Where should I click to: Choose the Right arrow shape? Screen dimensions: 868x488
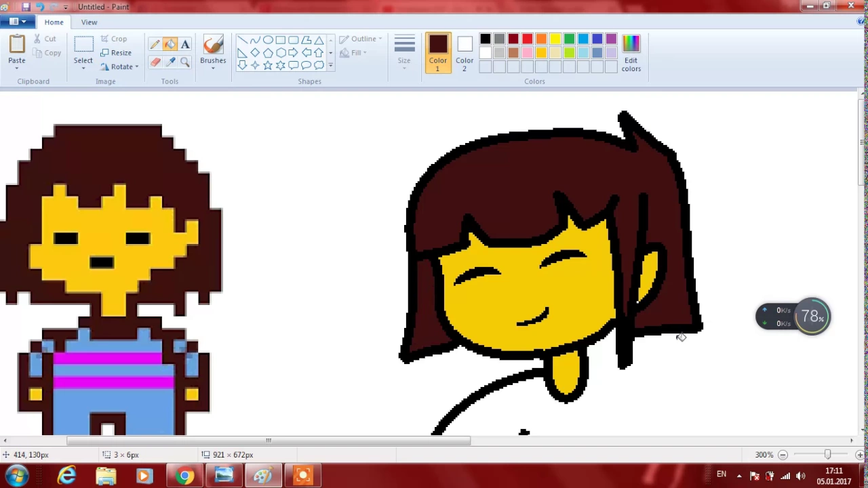(294, 53)
